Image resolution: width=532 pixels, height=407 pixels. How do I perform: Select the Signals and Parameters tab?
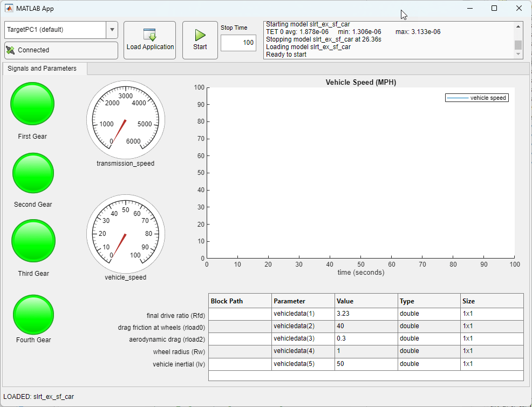(42, 69)
